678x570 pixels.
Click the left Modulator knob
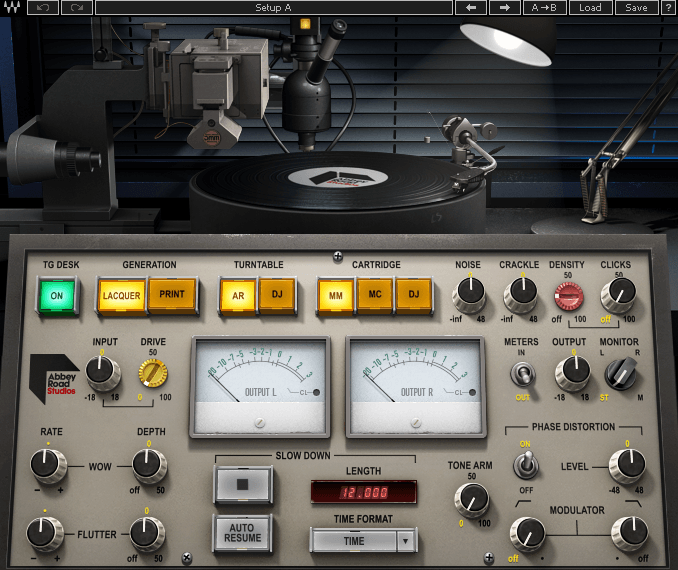[528, 535]
